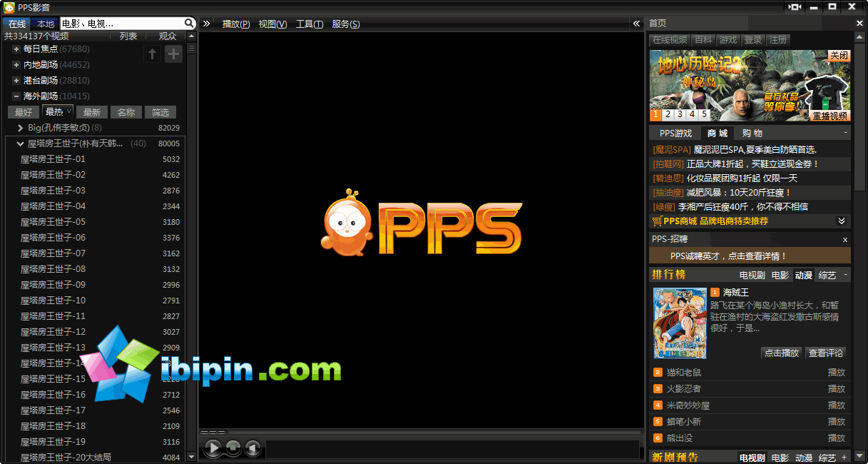Expand the 每日焦点 category

point(16,49)
